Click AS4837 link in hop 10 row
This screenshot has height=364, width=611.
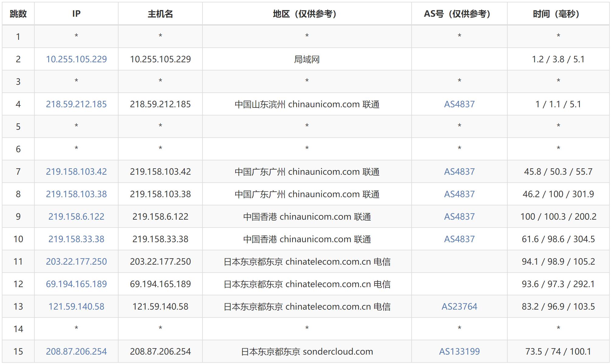(x=459, y=239)
